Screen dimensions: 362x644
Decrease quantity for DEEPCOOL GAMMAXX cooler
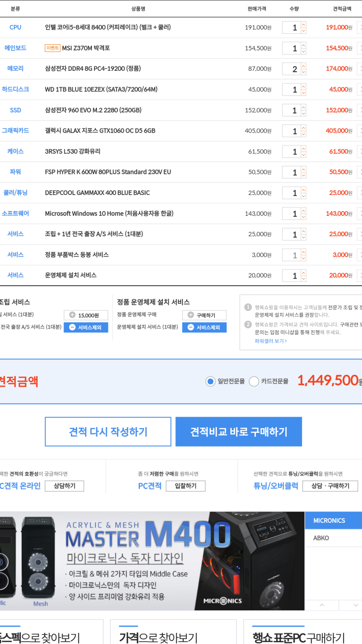point(303,196)
